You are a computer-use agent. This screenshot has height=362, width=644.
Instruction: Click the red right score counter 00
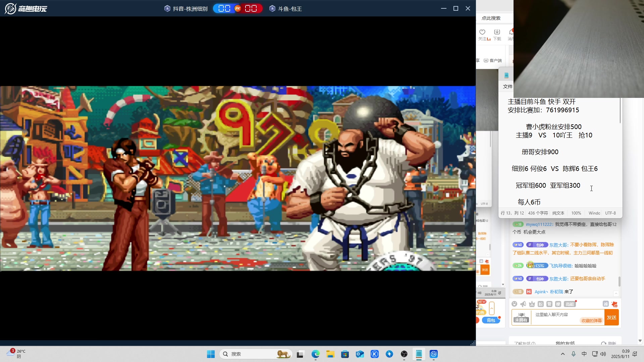coord(251,8)
